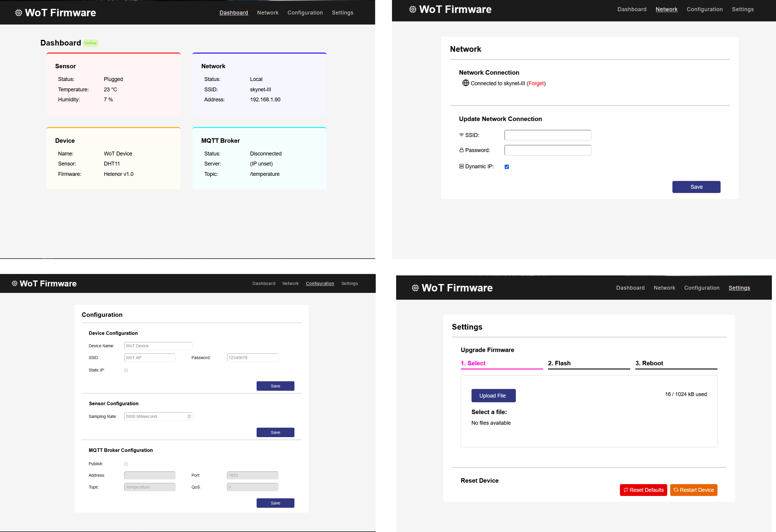Click chip logo icon in Network page header
776x532 pixels.
tap(413, 9)
